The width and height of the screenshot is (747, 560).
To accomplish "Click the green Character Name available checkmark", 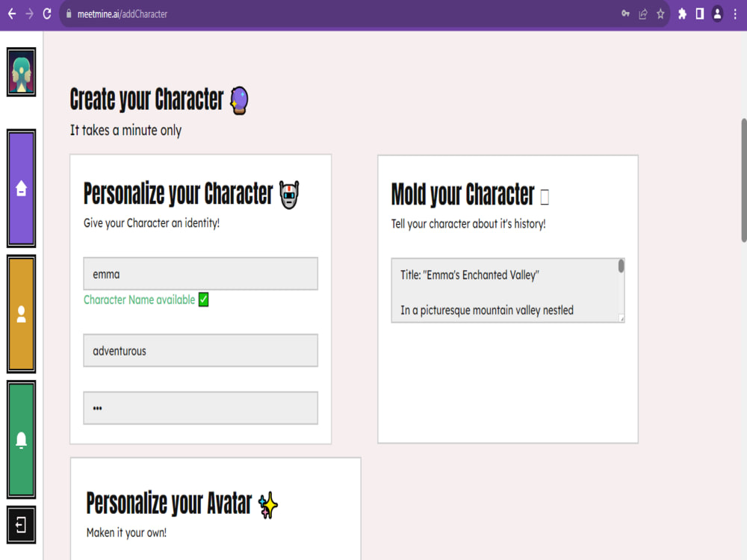I will click(203, 299).
